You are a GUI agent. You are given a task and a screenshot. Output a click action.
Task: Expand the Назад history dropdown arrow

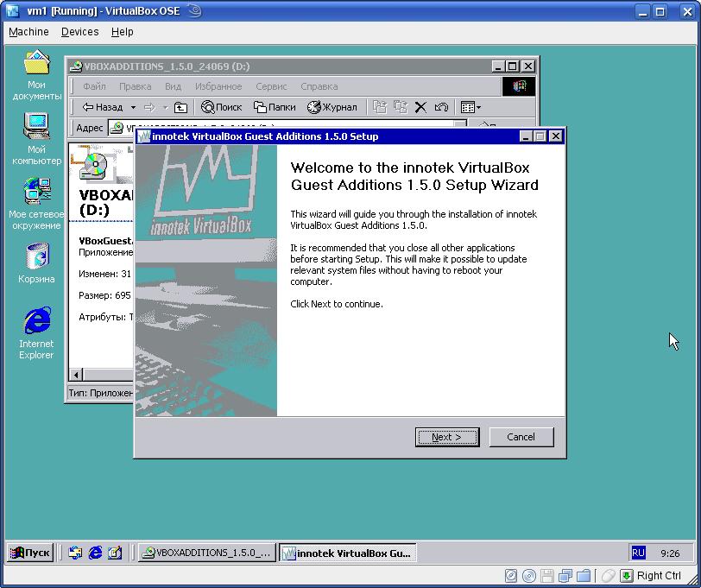coord(133,107)
